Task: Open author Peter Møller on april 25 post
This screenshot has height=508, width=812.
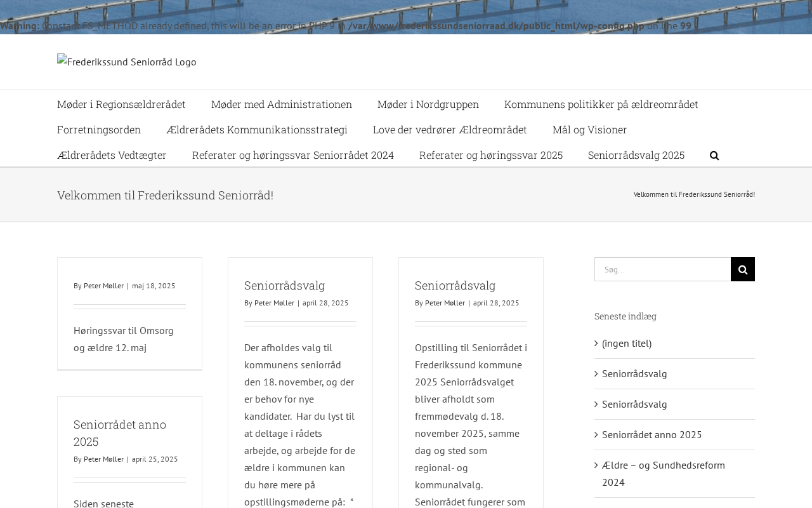Action: pos(103,459)
